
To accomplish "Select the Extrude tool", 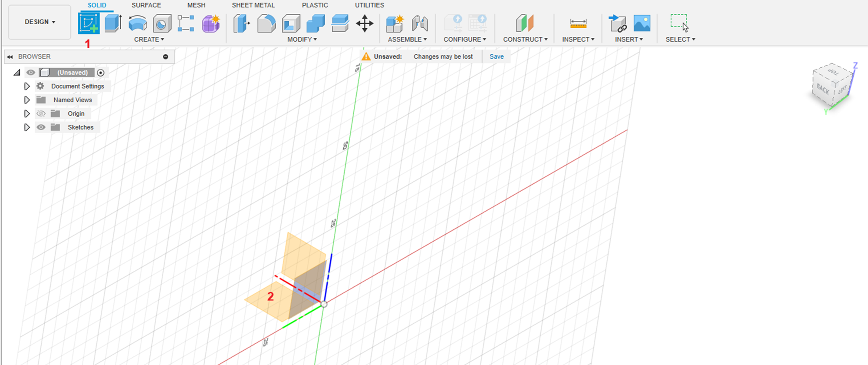I will pos(113,23).
